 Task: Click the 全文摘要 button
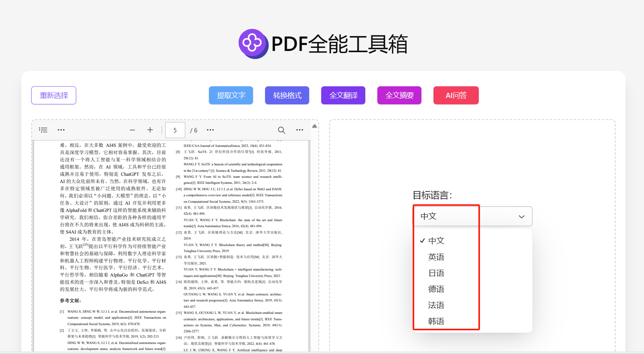(399, 96)
